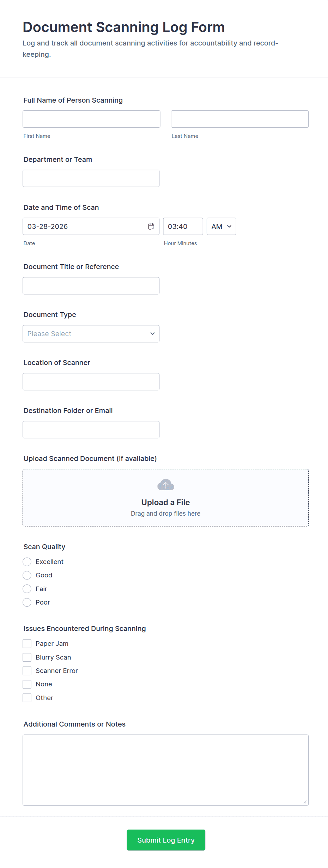Screen dimensions: 328x868
Task: Click the Department or Team input
Action: click(91, 178)
